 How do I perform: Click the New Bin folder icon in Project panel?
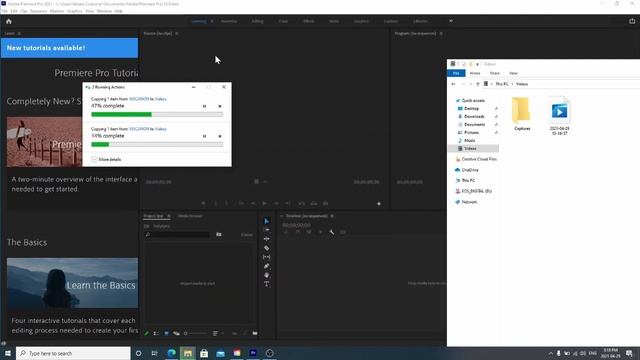coord(255,333)
